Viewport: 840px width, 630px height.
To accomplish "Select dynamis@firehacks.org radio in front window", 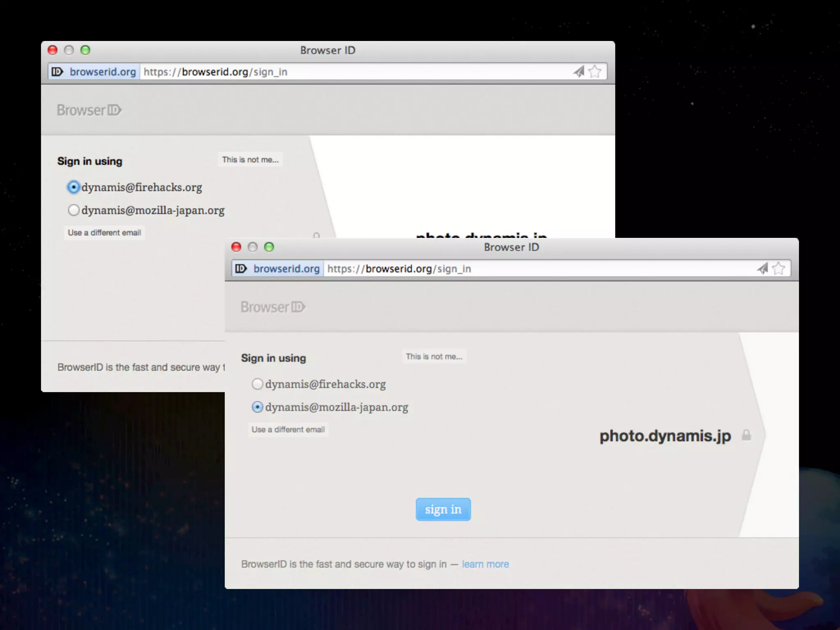I will click(x=257, y=384).
